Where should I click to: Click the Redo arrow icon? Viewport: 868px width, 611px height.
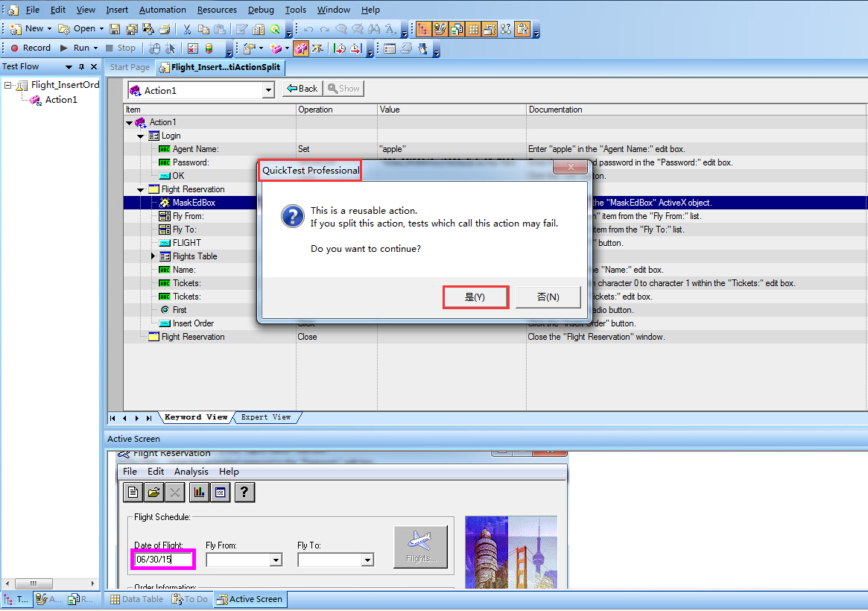click(324, 29)
